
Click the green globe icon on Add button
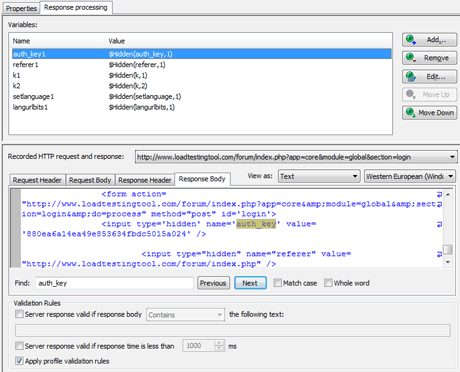tap(411, 40)
